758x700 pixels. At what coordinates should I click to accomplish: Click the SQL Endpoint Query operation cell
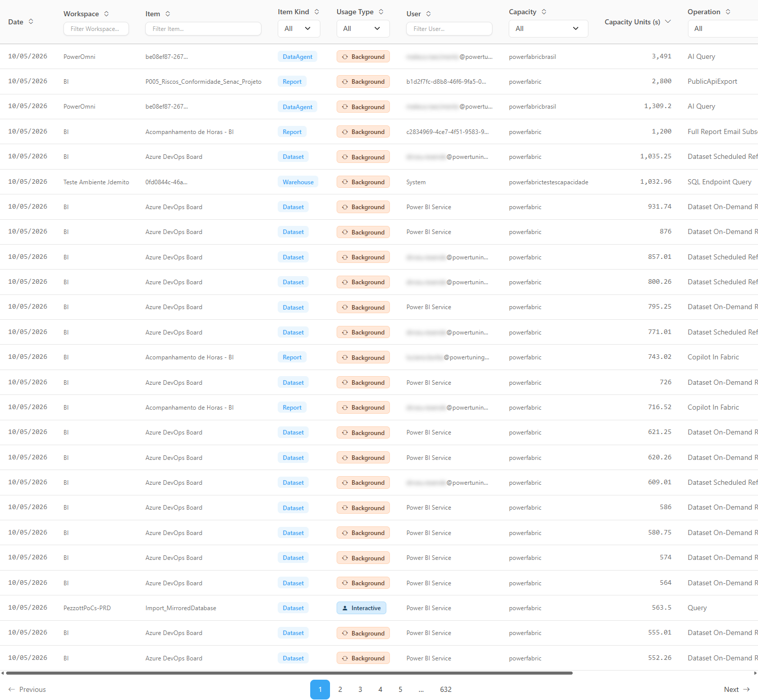719,182
